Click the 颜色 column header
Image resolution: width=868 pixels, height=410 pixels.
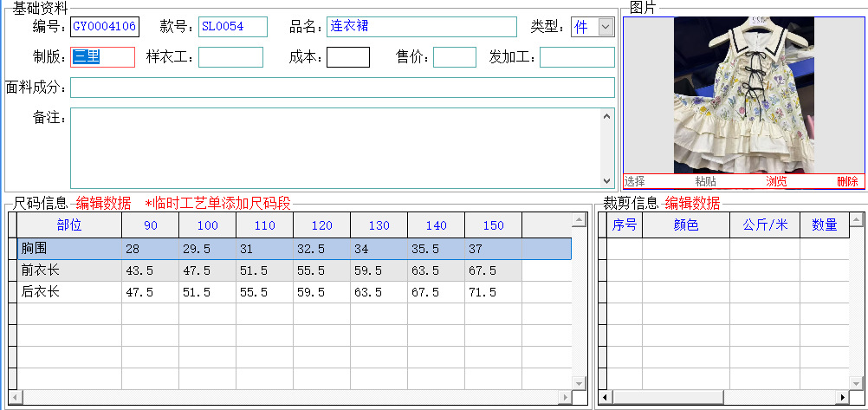[686, 225]
